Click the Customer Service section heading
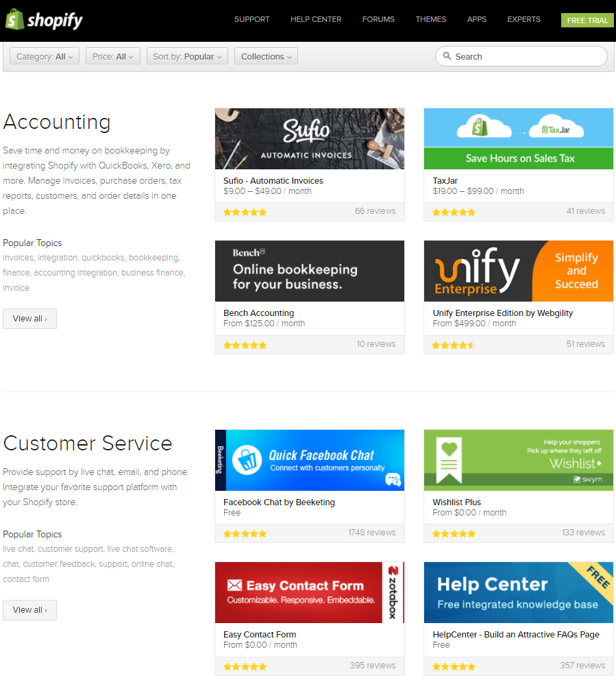 tap(88, 444)
